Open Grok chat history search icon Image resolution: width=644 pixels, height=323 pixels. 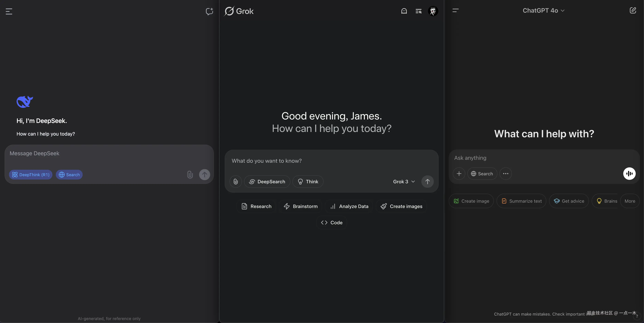418,11
